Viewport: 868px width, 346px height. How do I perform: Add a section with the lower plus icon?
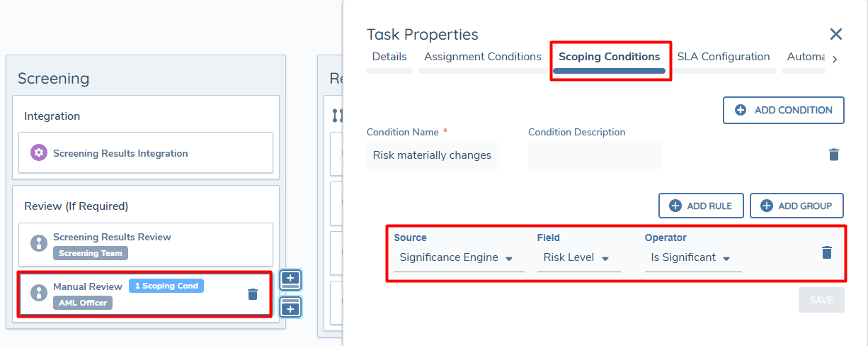[291, 307]
